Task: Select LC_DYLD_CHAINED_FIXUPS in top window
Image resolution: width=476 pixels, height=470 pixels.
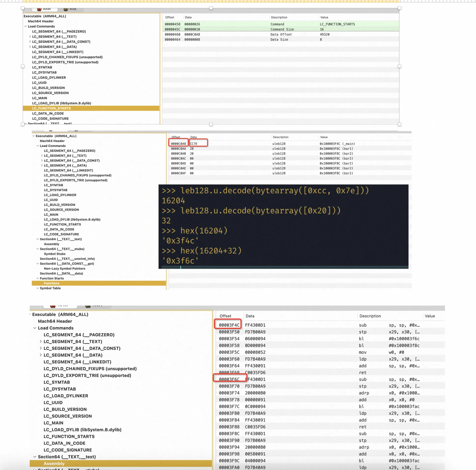Action: (67, 57)
